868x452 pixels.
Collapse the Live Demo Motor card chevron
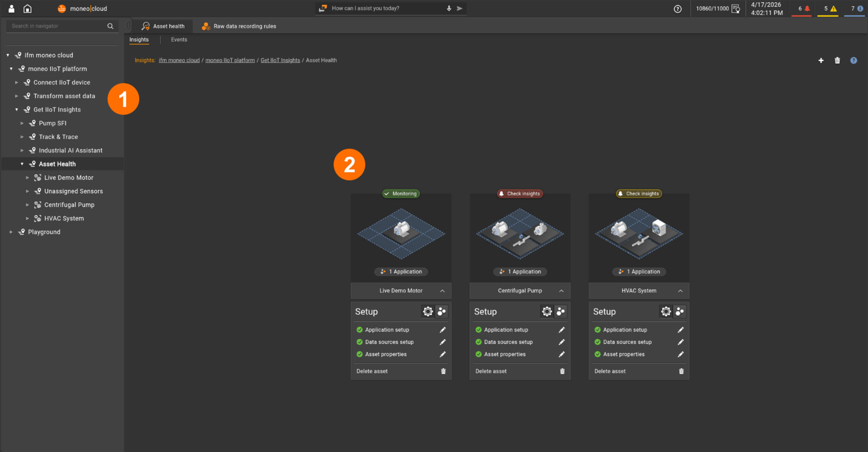pyautogui.click(x=443, y=291)
